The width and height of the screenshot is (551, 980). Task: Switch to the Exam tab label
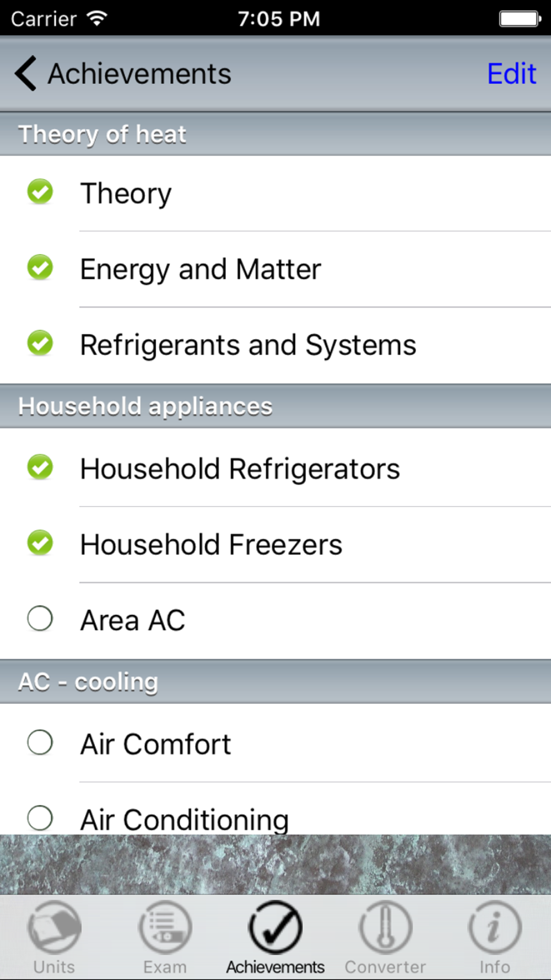165,967
